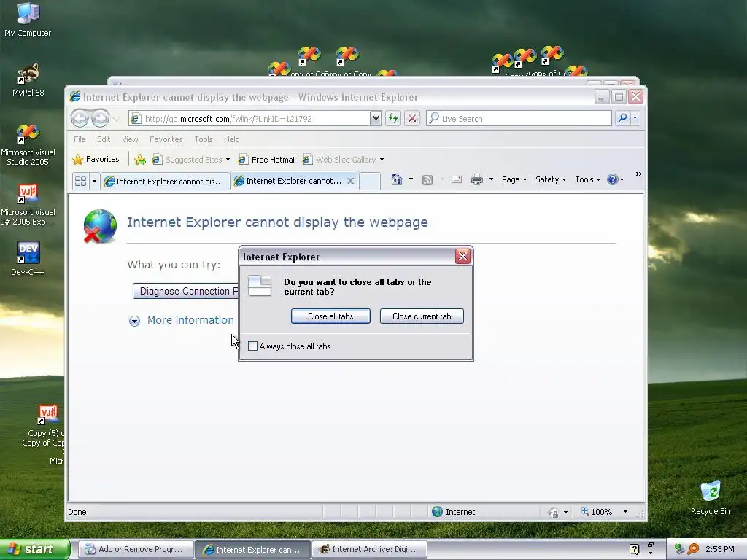
Task: Click the Favorites star button
Action: point(96,159)
